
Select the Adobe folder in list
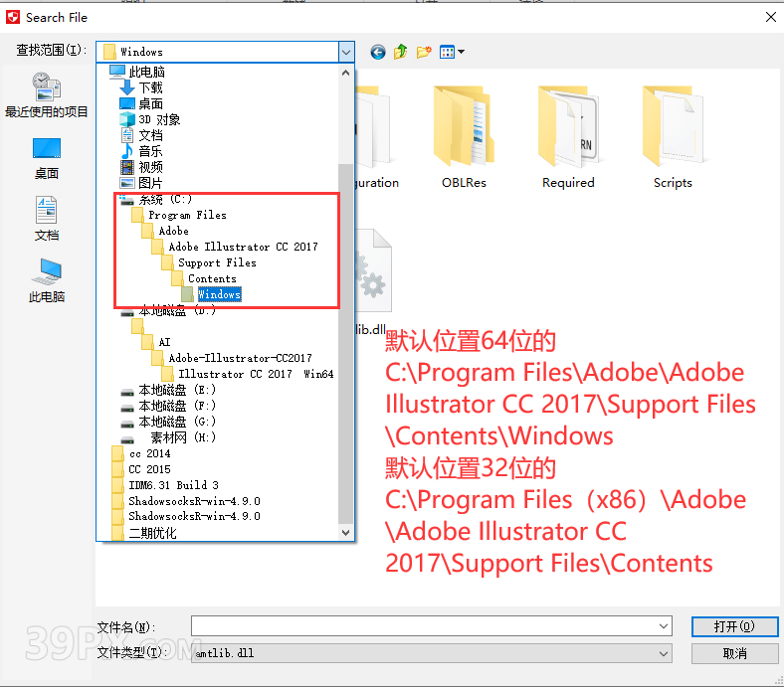pyautogui.click(x=165, y=231)
